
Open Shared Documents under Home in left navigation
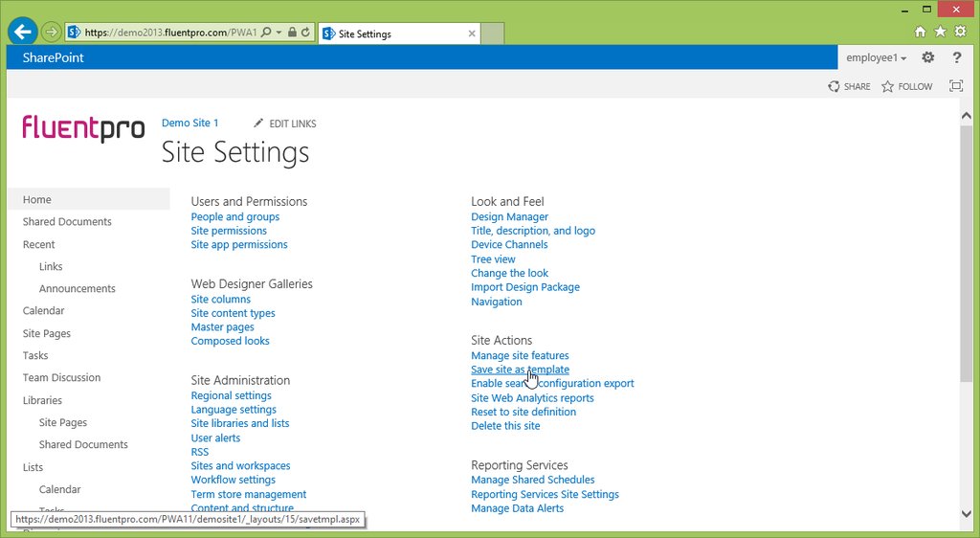pos(67,222)
